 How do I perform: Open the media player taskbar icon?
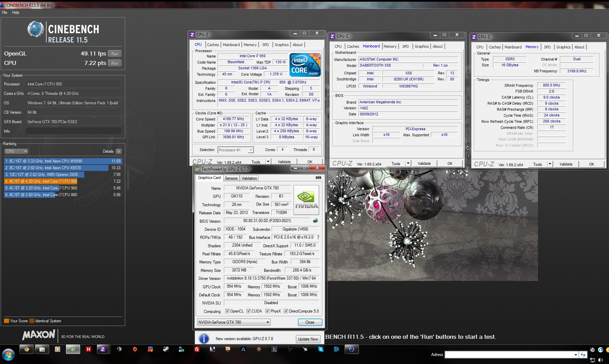click(x=58, y=350)
